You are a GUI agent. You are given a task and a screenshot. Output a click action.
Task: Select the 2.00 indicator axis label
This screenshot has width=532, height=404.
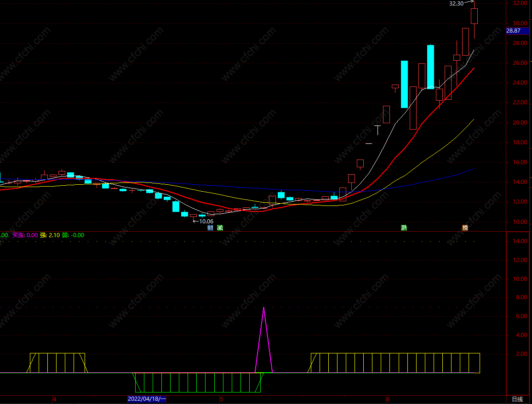coord(521,354)
